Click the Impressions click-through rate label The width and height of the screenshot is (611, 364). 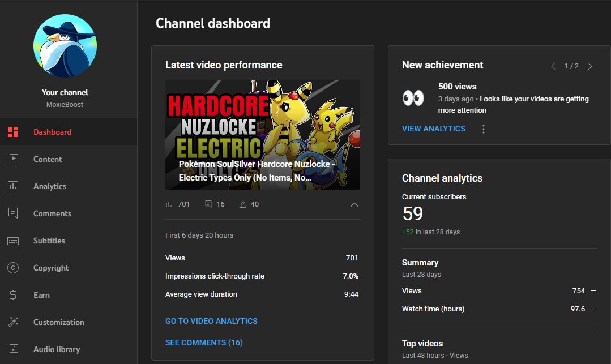pyautogui.click(x=215, y=276)
